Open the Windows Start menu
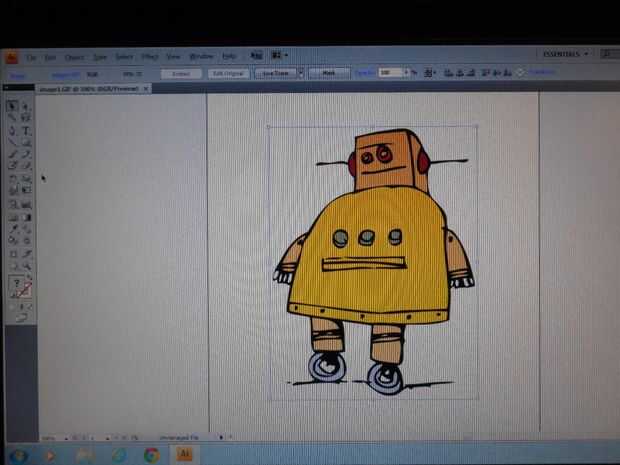The width and height of the screenshot is (620, 465). 17,456
